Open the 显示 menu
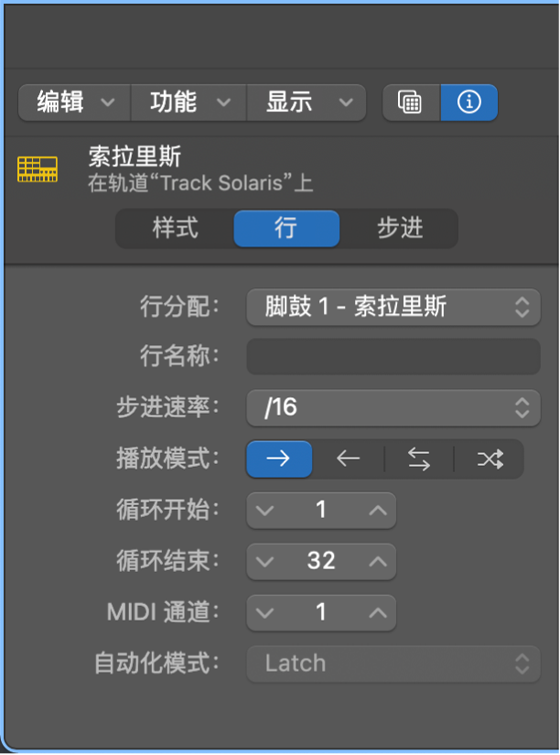This screenshot has height=755, width=560. (307, 102)
